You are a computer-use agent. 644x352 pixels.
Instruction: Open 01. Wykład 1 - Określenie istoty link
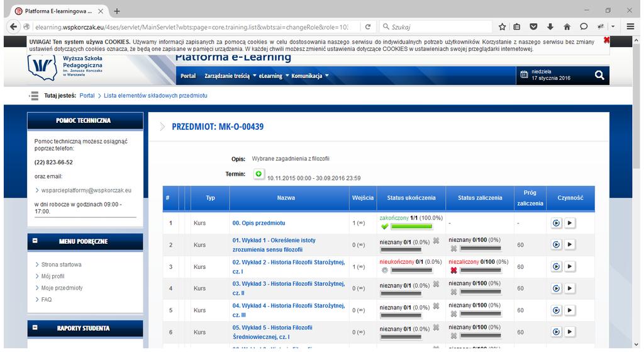tap(274, 245)
